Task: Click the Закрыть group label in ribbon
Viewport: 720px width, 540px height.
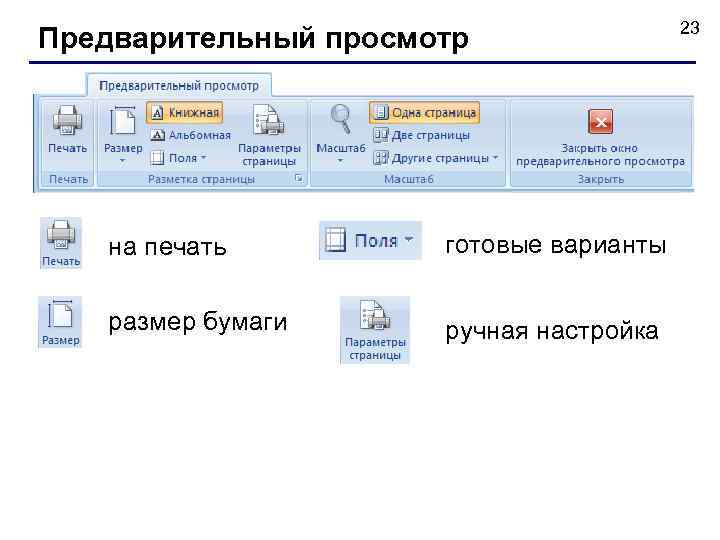Action: click(601, 179)
